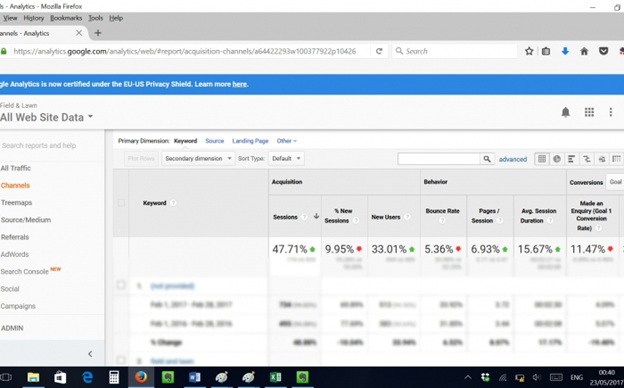624x388 pixels.
Task: Switch to Percentage pie chart view
Action: [x=557, y=159]
